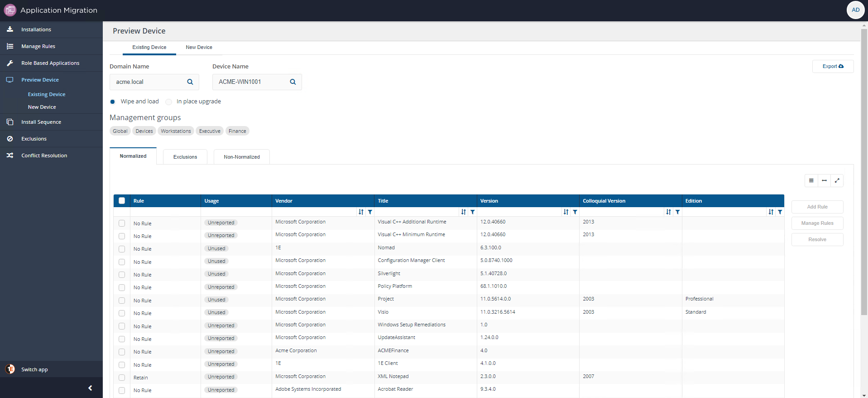Click the Unused badge in Visio row

point(216,312)
